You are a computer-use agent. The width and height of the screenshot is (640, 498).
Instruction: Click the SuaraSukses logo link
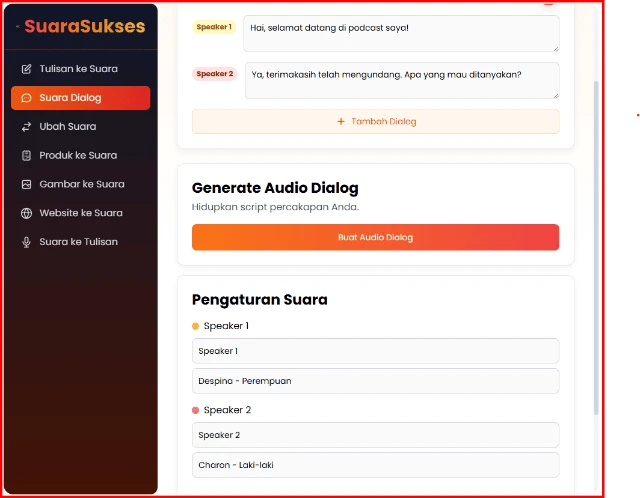pyautogui.click(x=84, y=27)
